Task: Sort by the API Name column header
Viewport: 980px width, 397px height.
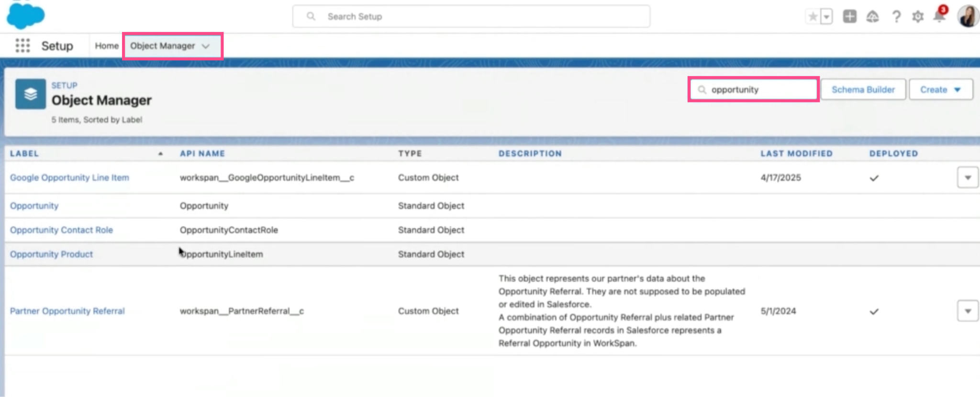Action: [x=202, y=154]
